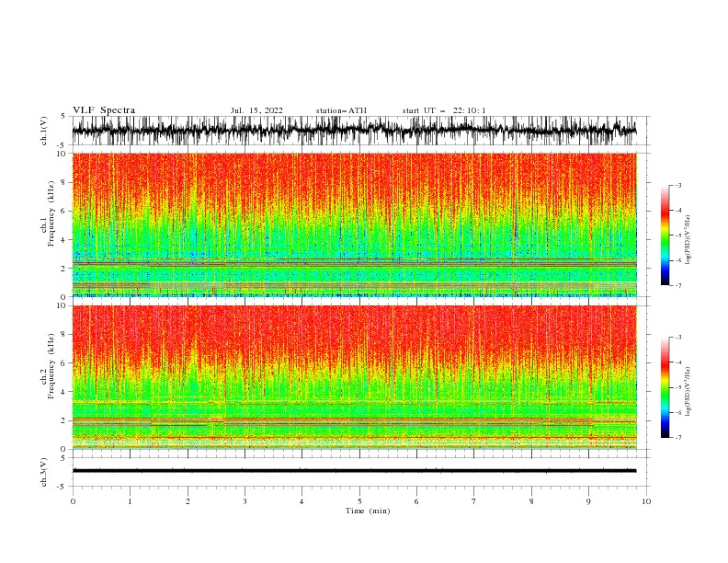
Task: Click the lower color bar 'log(PSD)(V²/Hz)' label
Action: 688,392
